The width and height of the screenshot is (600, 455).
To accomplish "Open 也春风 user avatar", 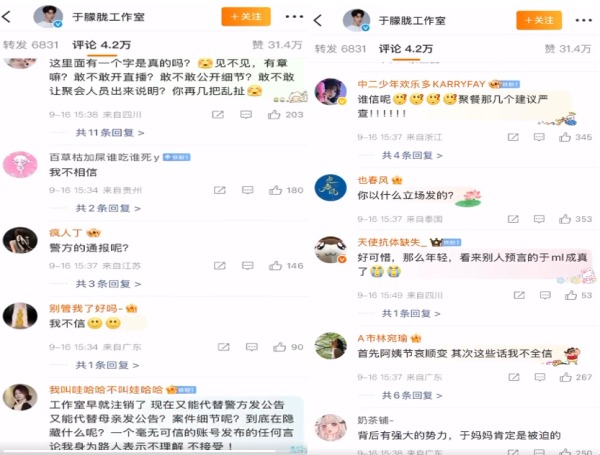I will click(331, 188).
